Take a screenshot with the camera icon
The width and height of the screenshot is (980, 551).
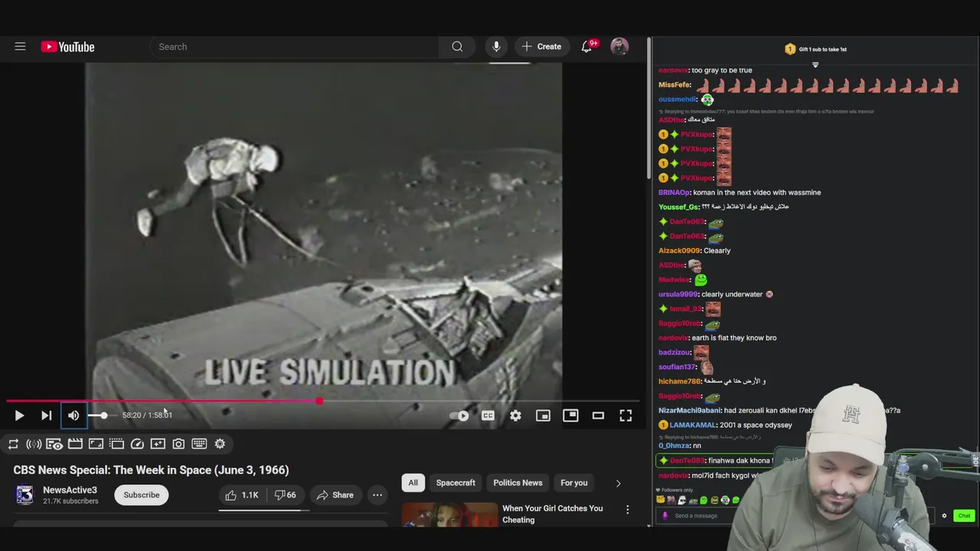pos(178,444)
